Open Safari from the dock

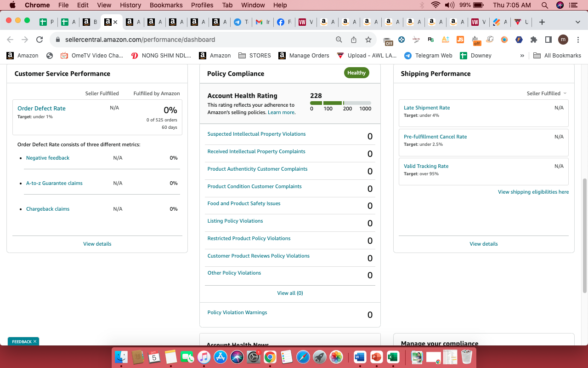pos(303,357)
